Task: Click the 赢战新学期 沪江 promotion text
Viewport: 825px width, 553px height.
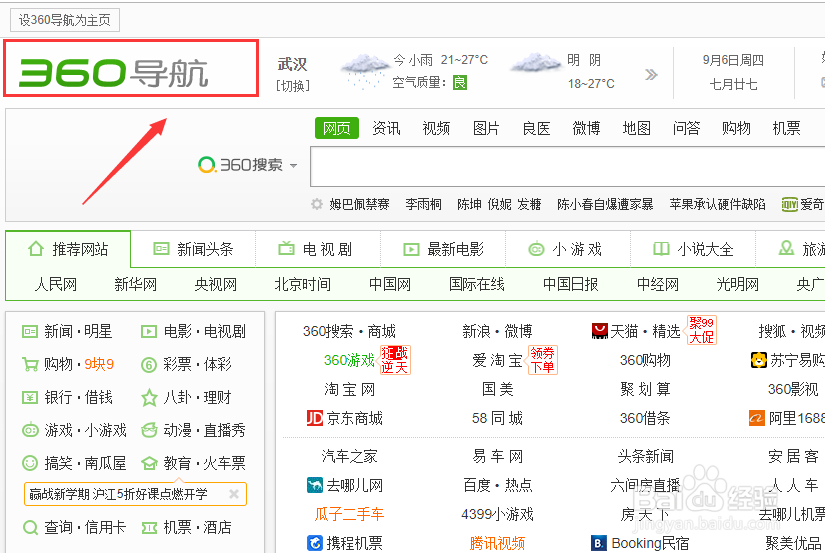Action: tap(118, 494)
